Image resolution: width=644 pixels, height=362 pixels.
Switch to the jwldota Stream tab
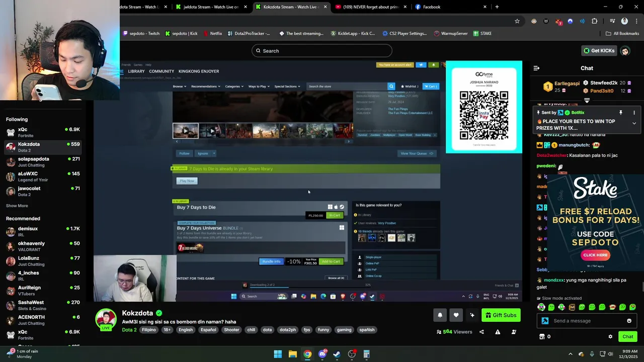tap(211, 7)
